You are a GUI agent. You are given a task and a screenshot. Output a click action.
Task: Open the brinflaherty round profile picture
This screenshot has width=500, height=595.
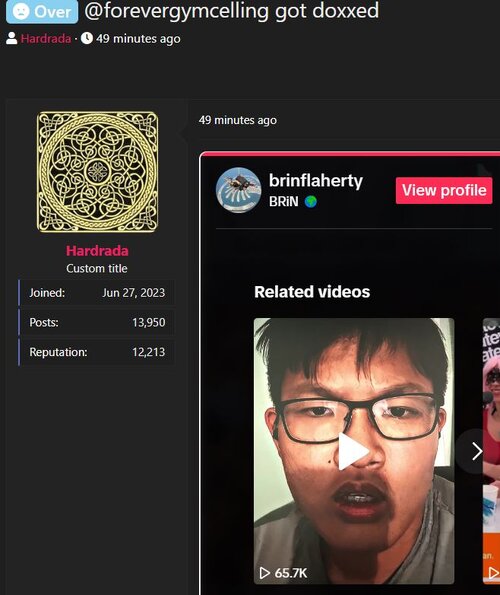238,190
